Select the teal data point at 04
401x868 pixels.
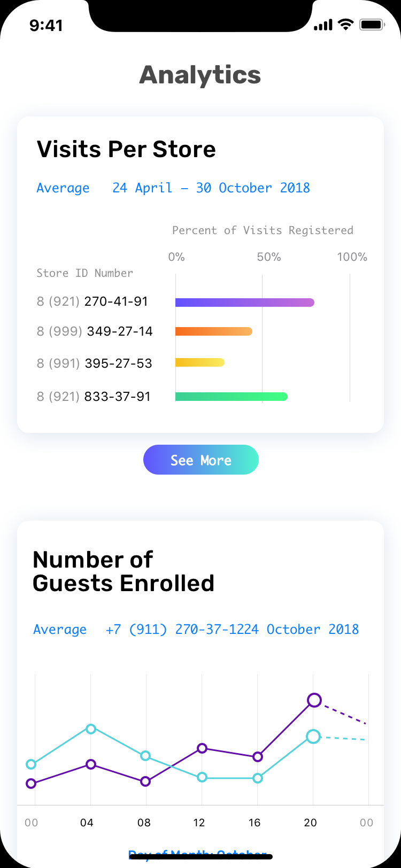(x=91, y=729)
